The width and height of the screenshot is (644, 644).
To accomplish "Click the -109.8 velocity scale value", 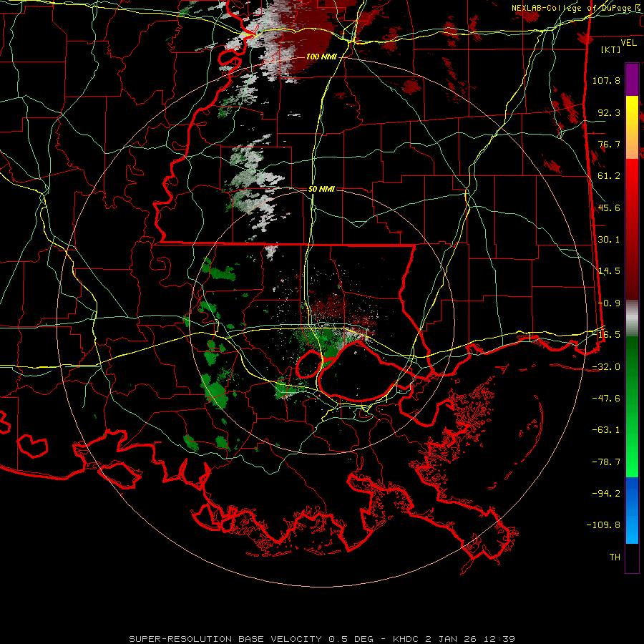I will 603,525.
